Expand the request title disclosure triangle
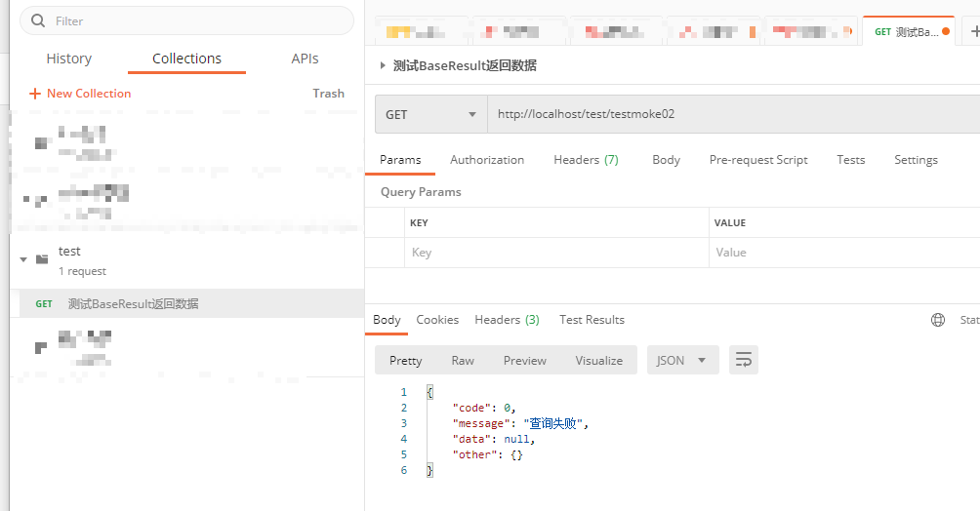980x511 pixels. pyautogui.click(x=383, y=65)
